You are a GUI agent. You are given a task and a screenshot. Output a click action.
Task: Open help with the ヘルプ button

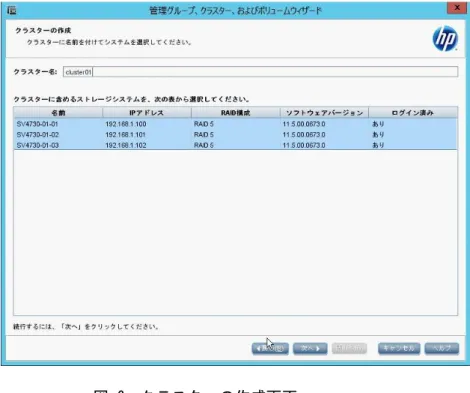point(442,349)
